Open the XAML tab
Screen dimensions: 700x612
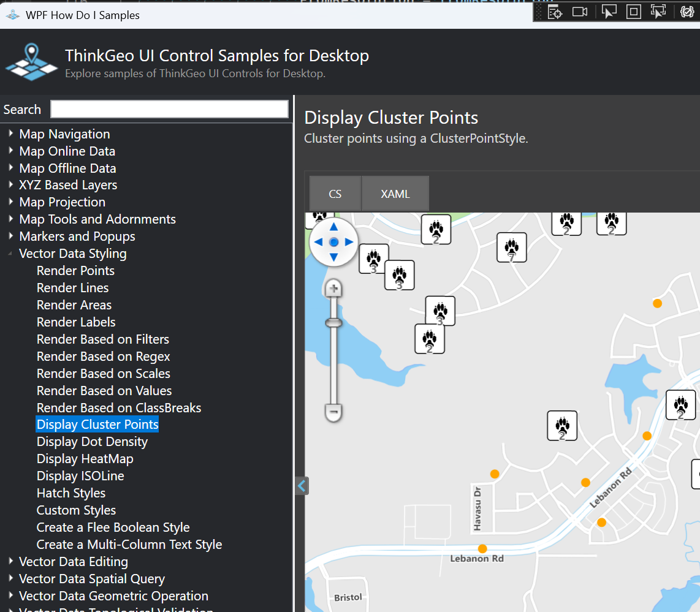[395, 194]
